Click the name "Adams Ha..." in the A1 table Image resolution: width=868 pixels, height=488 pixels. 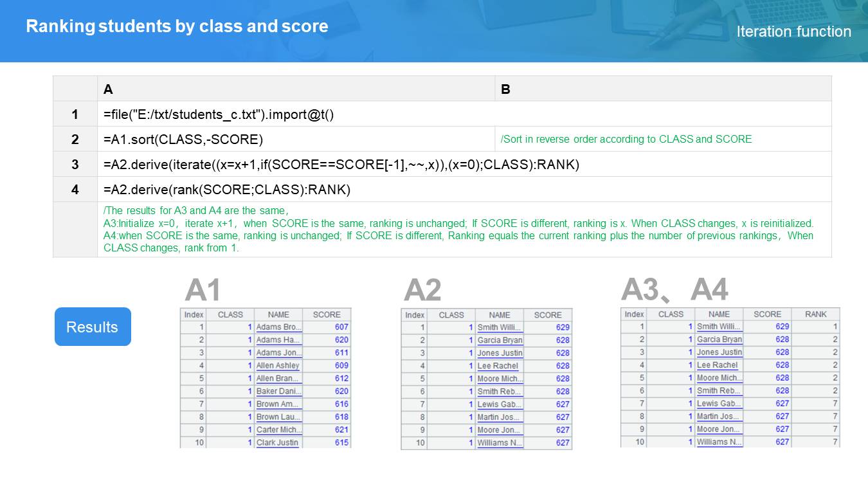pyautogui.click(x=278, y=339)
